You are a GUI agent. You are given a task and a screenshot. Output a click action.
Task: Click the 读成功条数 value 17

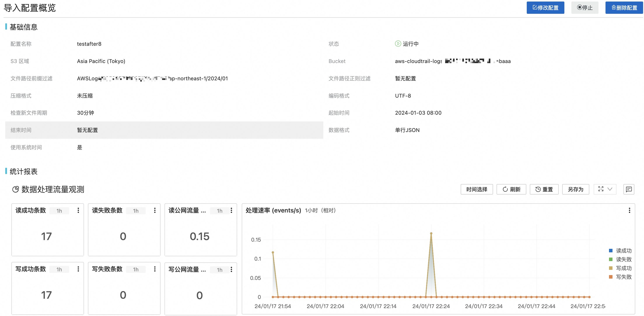click(x=47, y=236)
